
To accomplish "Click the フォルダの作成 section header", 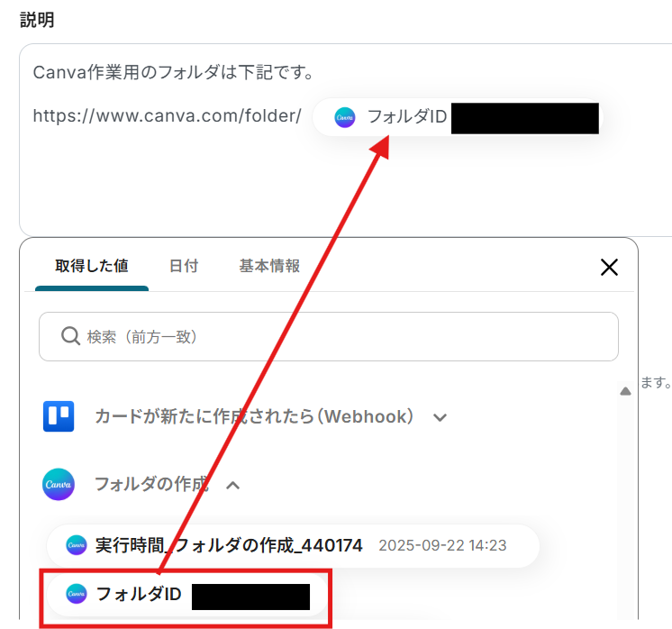I will (x=151, y=484).
